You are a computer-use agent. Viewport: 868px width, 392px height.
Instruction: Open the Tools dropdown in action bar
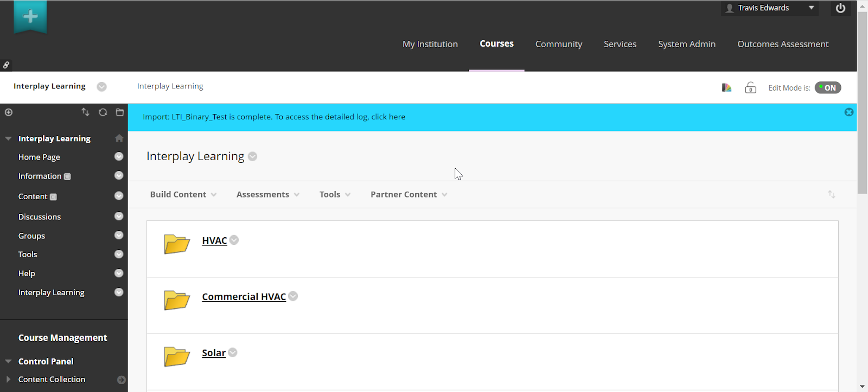pos(335,194)
